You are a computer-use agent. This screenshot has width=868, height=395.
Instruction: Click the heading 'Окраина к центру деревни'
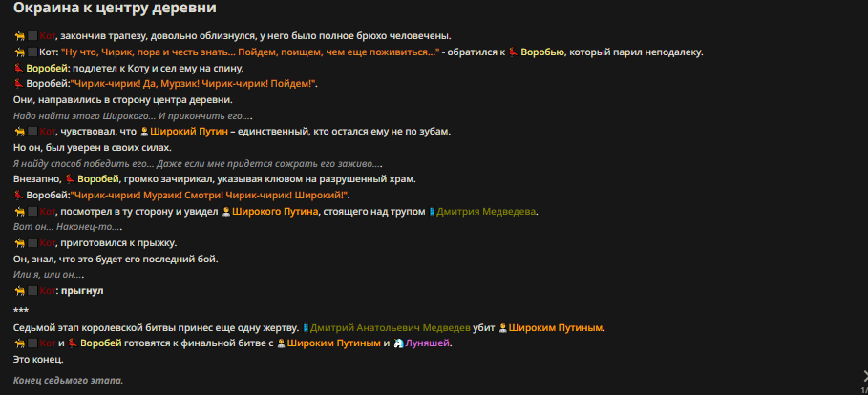(x=115, y=9)
